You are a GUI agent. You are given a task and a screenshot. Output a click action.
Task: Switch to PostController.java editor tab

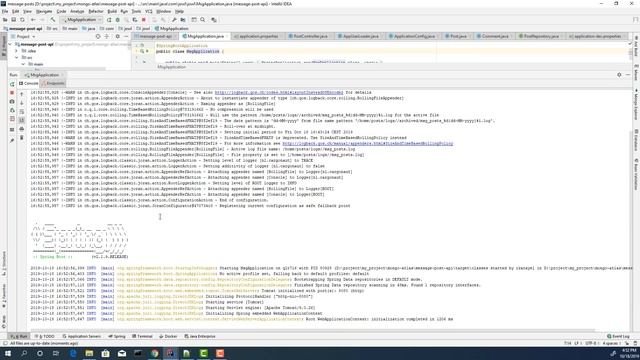tap(310, 36)
